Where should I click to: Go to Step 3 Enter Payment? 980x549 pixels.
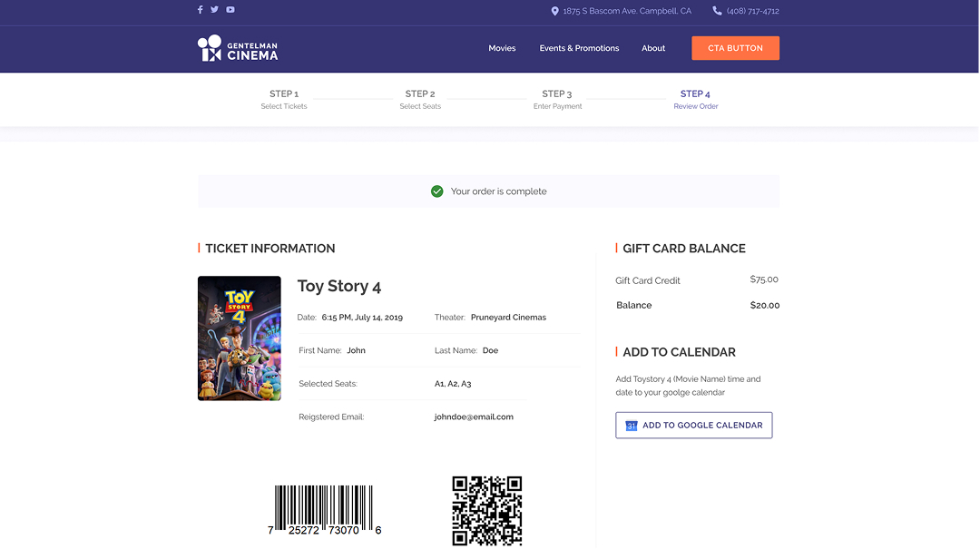(x=557, y=100)
